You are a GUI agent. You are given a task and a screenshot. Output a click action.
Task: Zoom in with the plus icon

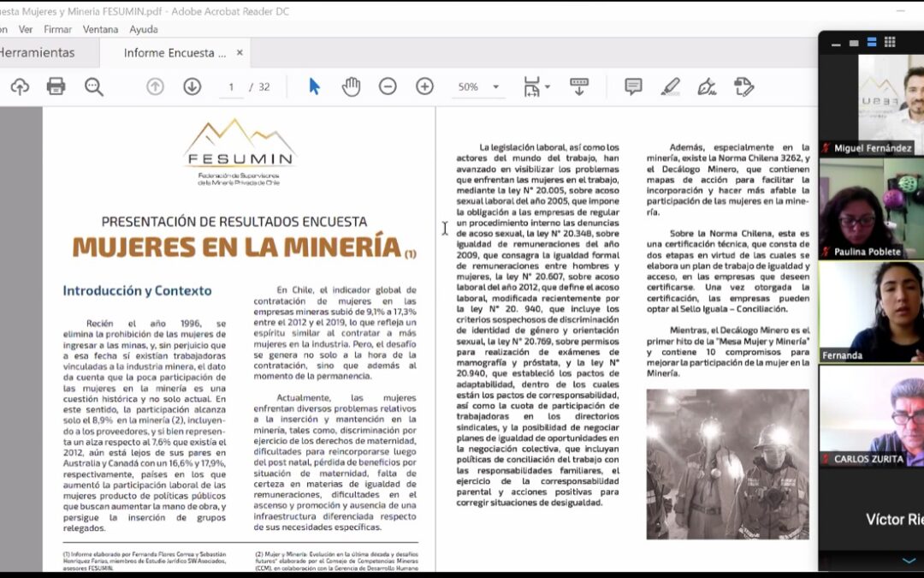click(424, 86)
